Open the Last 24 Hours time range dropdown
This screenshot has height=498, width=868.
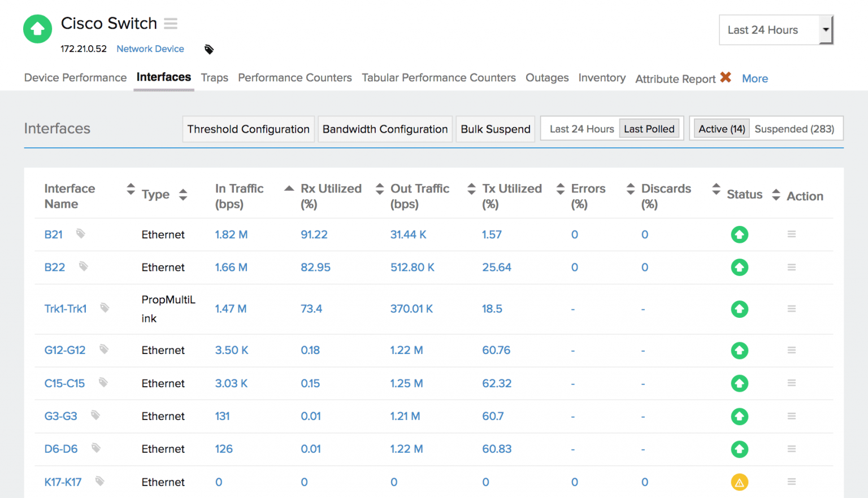tap(775, 30)
